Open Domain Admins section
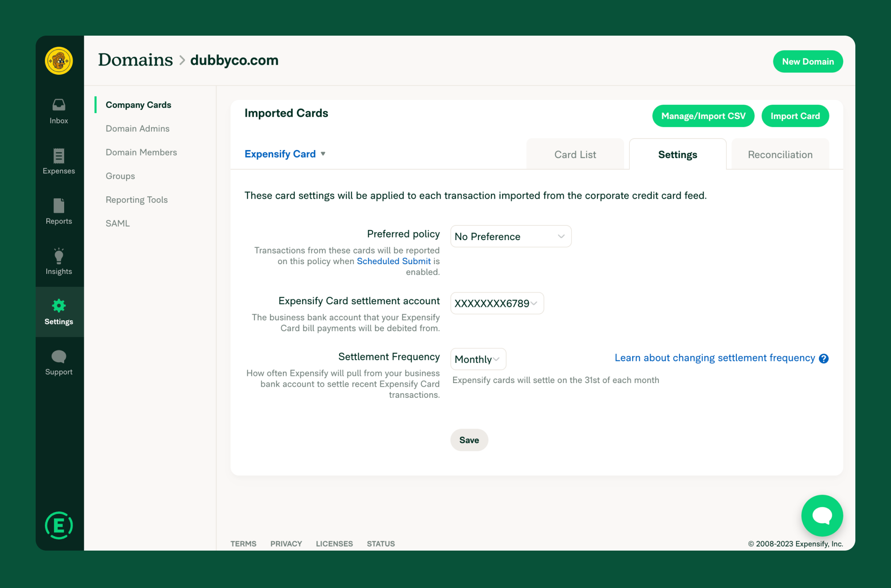 coord(137,128)
